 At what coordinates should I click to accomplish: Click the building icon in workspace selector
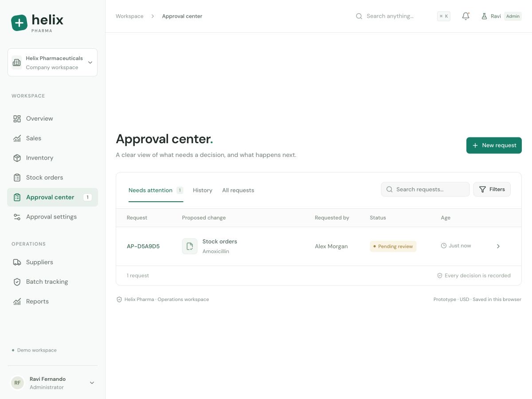[17, 63]
